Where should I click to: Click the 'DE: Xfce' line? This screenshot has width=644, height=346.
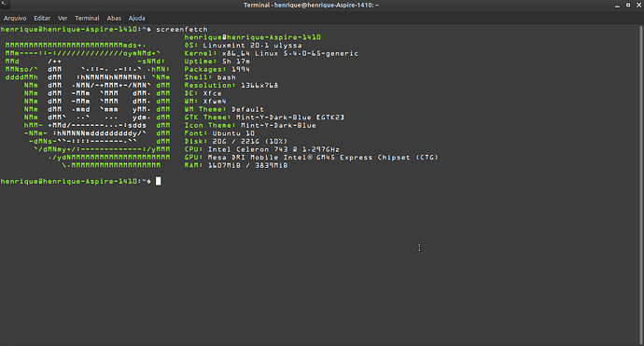tap(203, 93)
